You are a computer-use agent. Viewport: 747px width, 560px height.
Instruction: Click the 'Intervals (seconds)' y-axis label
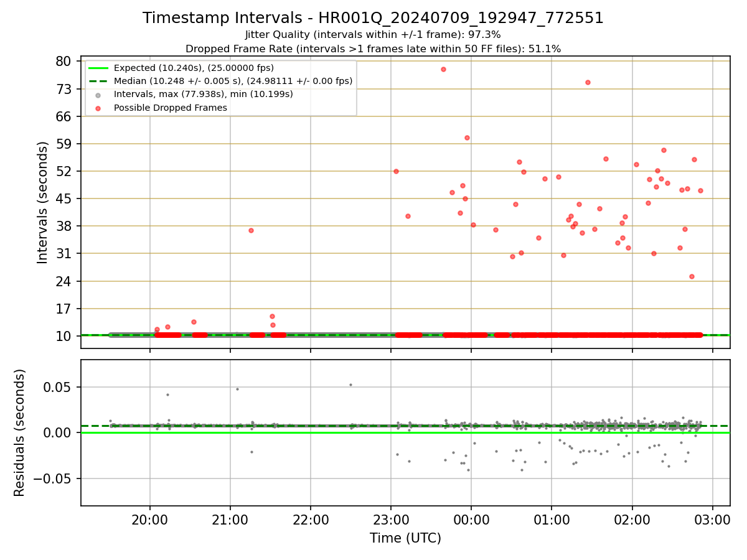point(43,202)
